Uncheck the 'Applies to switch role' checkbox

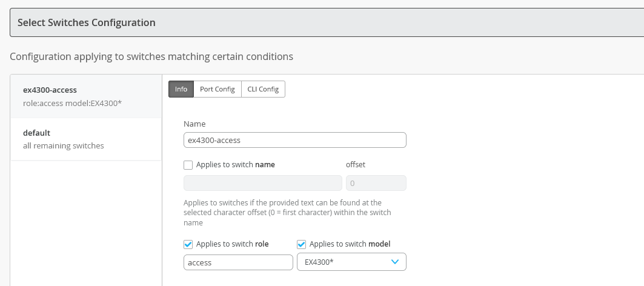point(188,244)
